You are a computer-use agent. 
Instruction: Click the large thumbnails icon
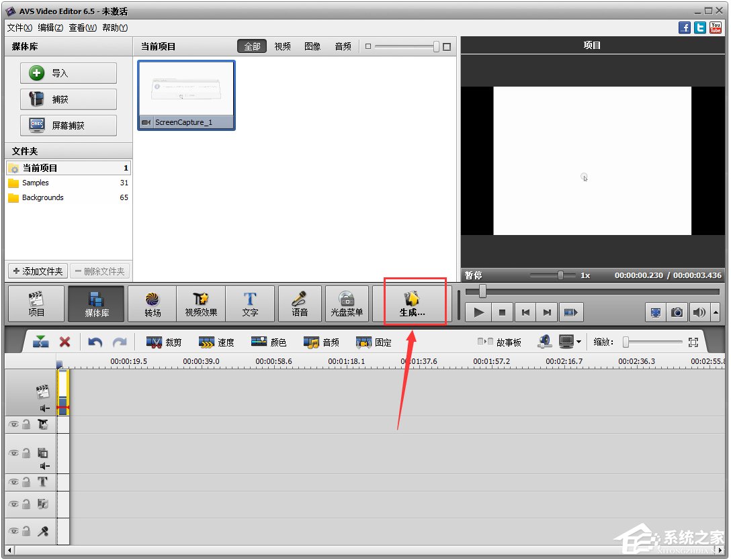click(x=447, y=46)
